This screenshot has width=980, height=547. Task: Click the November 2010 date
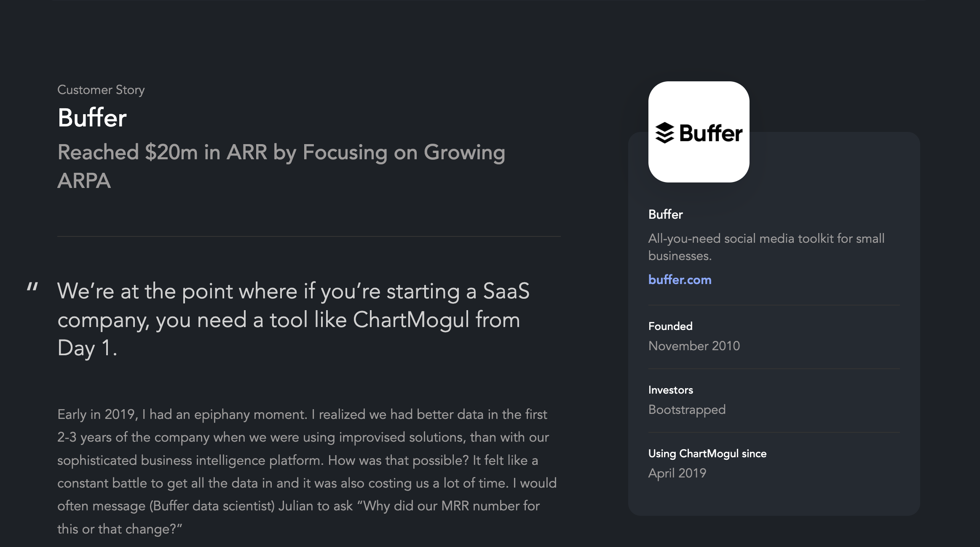click(694, 346)
